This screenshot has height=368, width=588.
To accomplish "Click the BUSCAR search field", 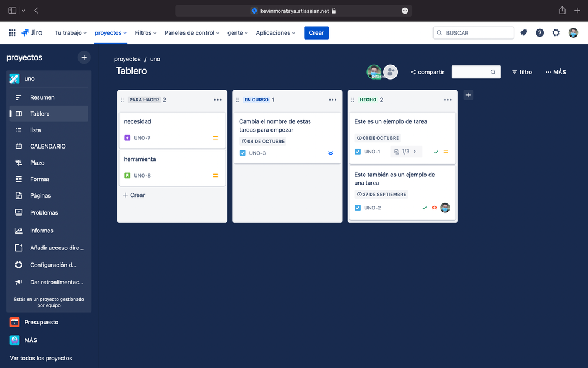I will point(473,32).
